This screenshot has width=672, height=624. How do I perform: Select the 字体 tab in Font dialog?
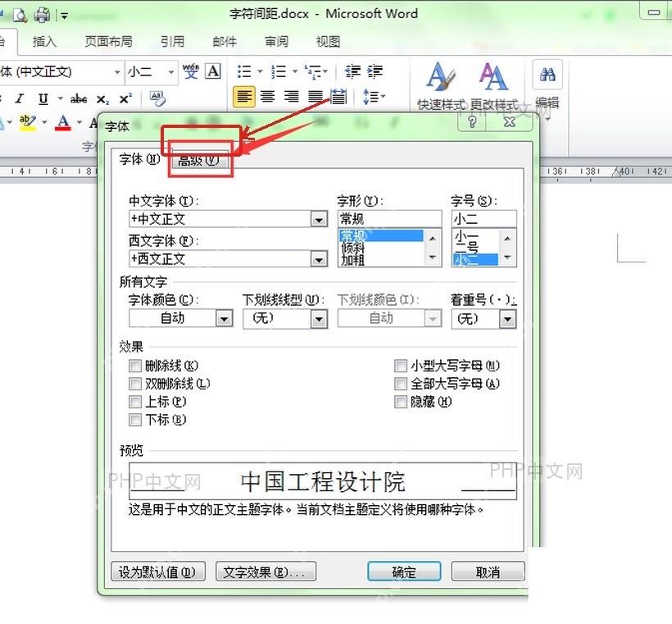pyautogui.click(x=139, y=159)
